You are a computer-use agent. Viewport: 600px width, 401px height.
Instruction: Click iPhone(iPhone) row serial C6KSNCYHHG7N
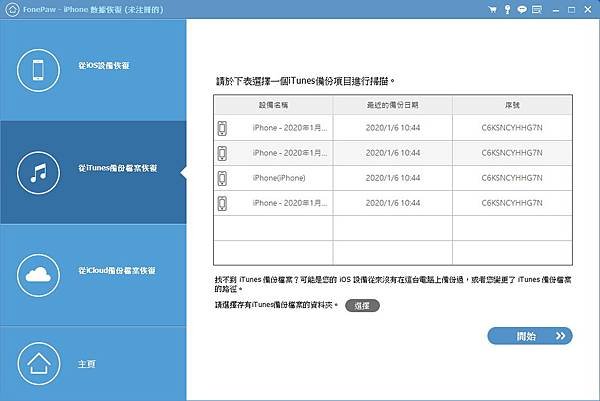[x=512, y=178]
